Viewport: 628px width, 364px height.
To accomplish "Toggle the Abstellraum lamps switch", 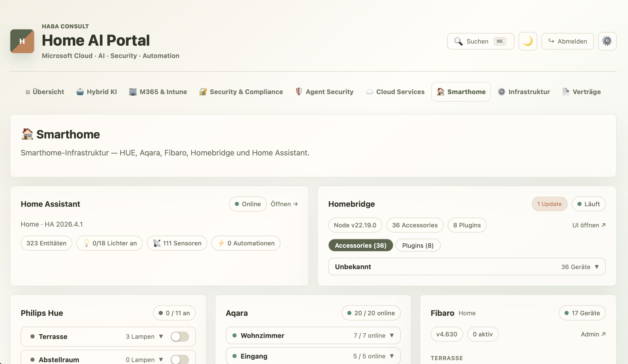I will click(x=180, y=360).
